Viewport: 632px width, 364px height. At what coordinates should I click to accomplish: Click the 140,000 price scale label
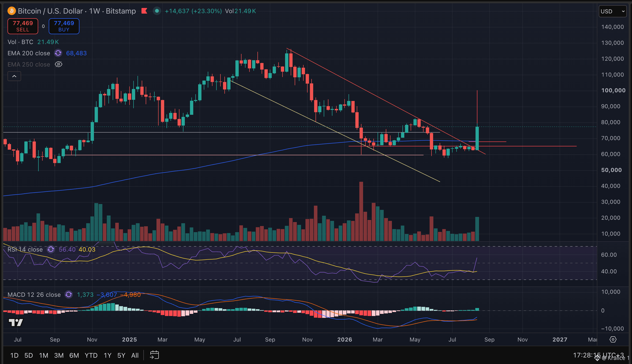pyautogui.click(x=613, y=27)
